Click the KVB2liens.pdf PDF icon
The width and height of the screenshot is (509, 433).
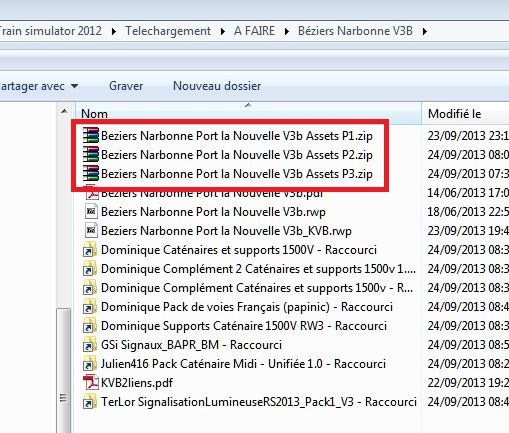tap(91, 383)
